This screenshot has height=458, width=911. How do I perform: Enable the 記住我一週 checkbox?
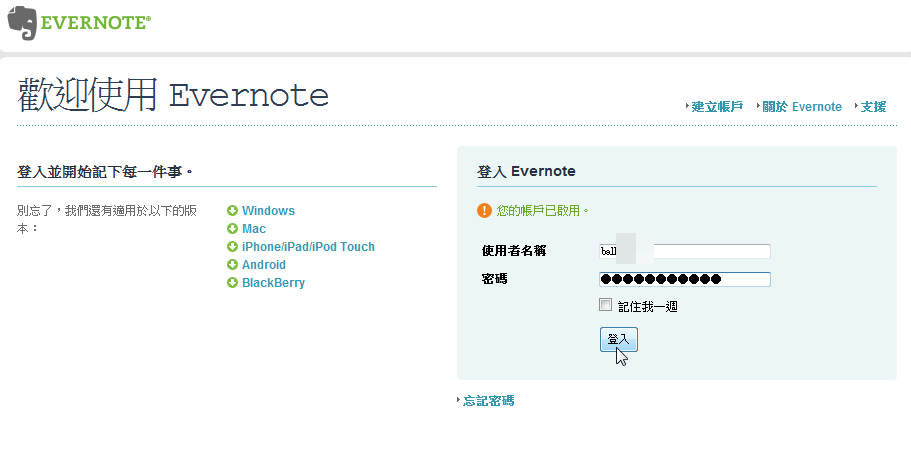pos(605,305)
